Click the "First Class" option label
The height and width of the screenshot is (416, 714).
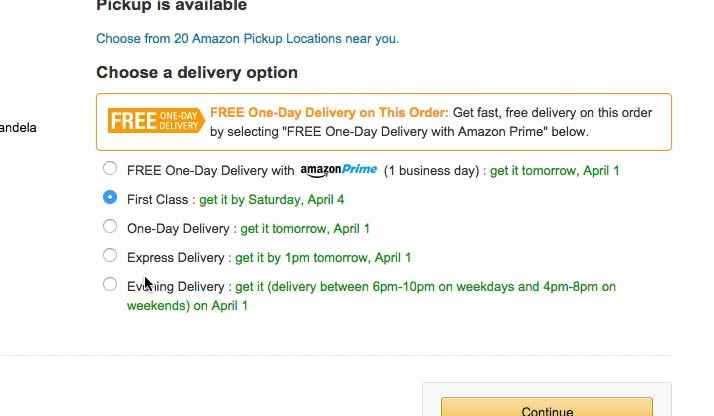(158, 200)
